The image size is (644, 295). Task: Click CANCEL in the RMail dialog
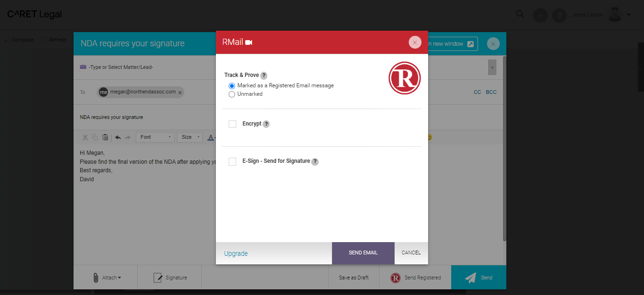pyautogui.click(x=411, y=253)
